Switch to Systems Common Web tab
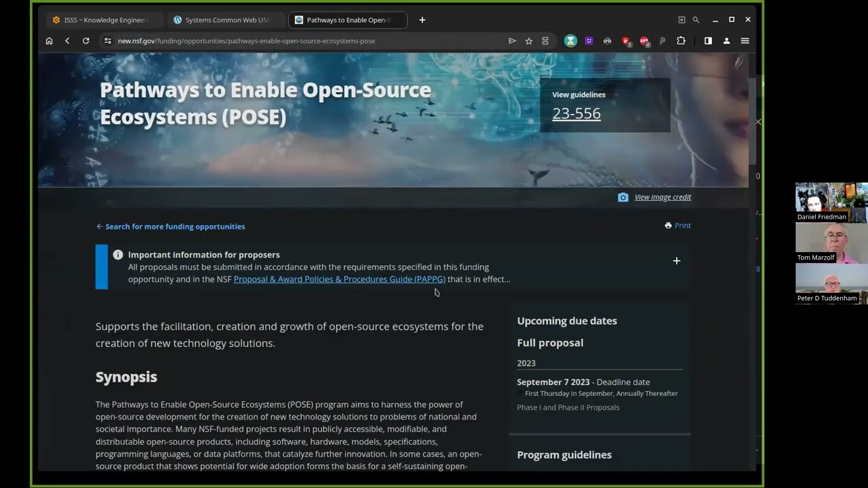This screenshot has height=488, width=868. pos(226,20)
